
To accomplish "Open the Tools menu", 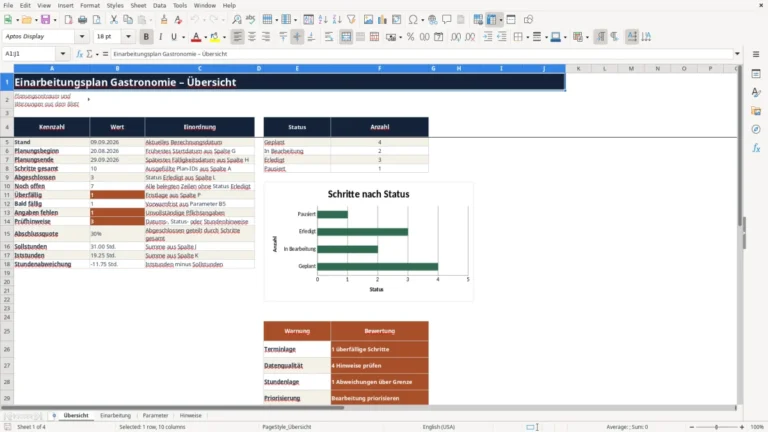I will pyautogui.click(x=180, y=5).
